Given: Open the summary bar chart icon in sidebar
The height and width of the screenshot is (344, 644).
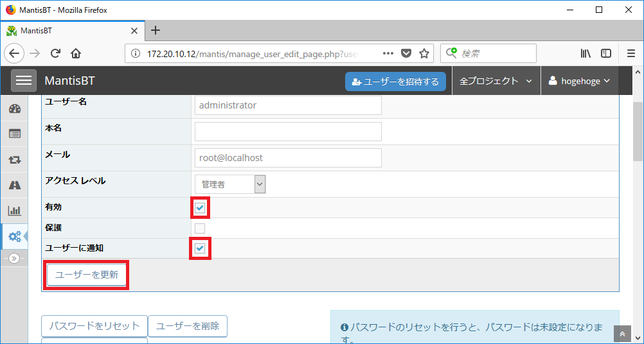Looking at the screenshot, I should [14, 211].
